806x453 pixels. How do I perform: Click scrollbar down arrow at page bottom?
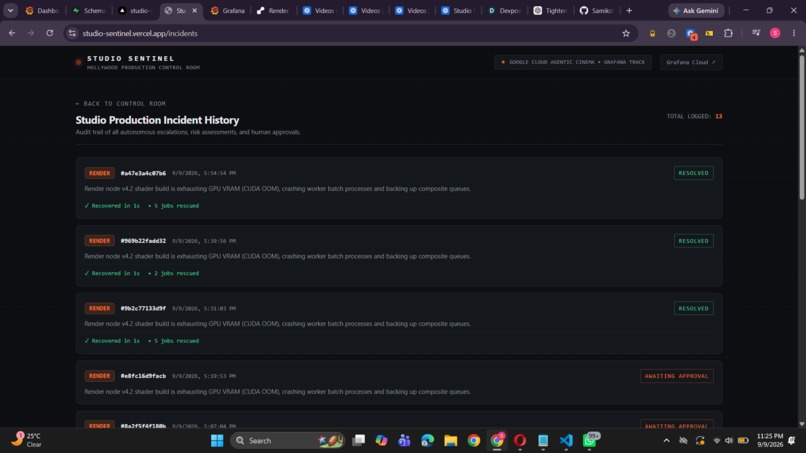pos(801,424)
